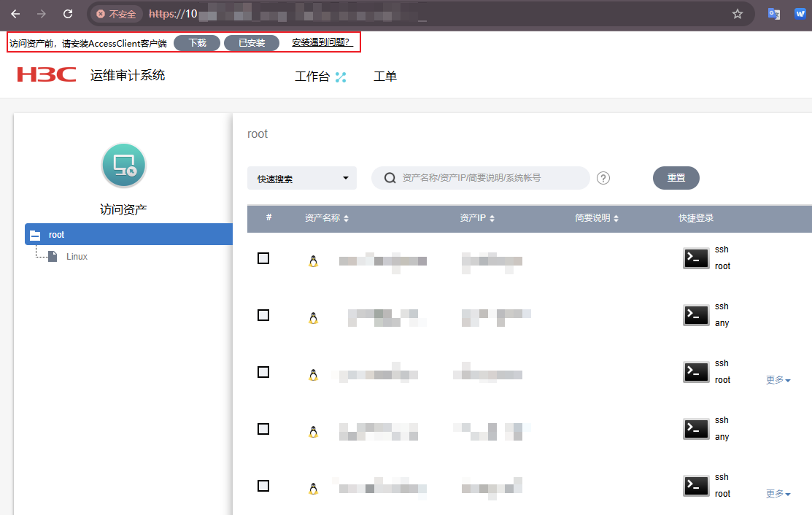Click the browser reload icon
The image size is (812, 515).
68,14
